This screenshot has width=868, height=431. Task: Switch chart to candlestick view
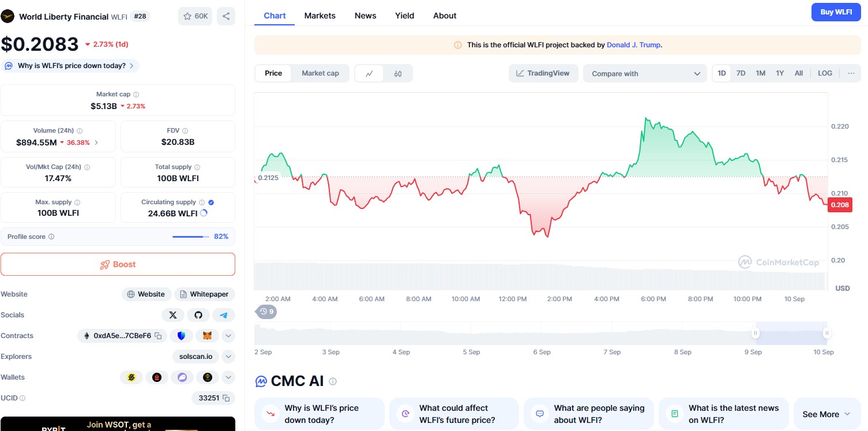pyautogui.click(x=398, y=73)
